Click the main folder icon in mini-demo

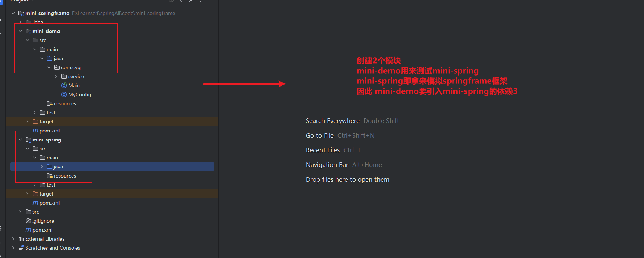43,49
